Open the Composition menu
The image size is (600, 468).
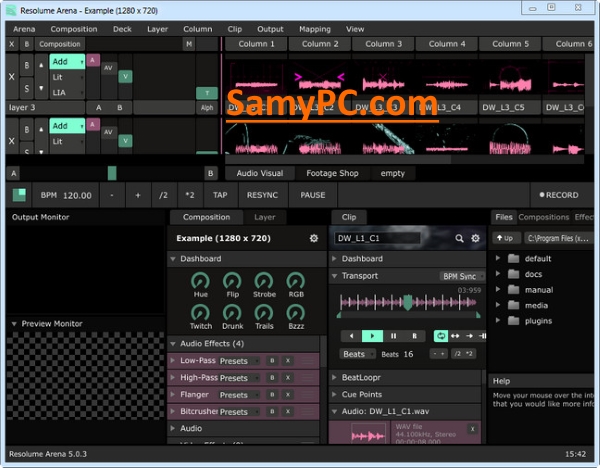[73, 29]
